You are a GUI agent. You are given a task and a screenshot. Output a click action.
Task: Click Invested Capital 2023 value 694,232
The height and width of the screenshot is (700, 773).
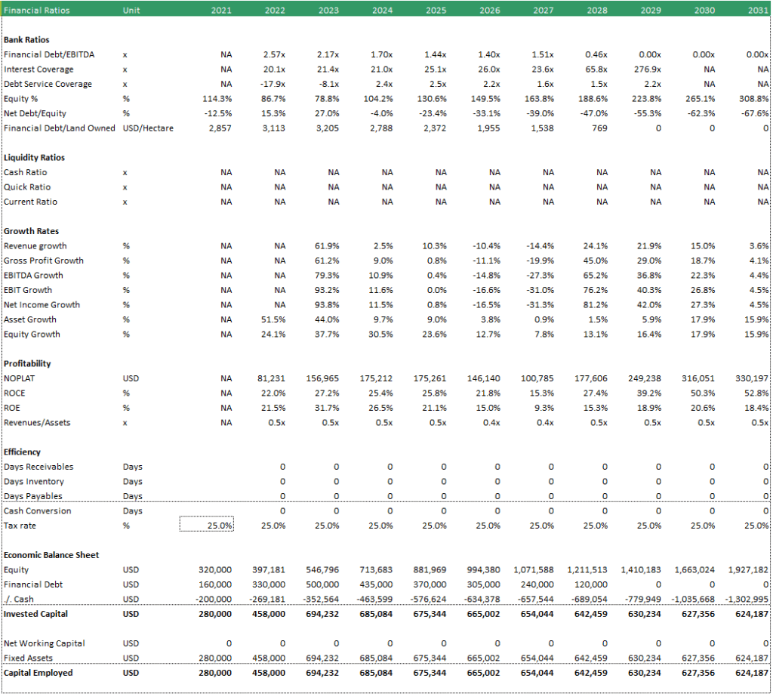[x=322, y=615]
